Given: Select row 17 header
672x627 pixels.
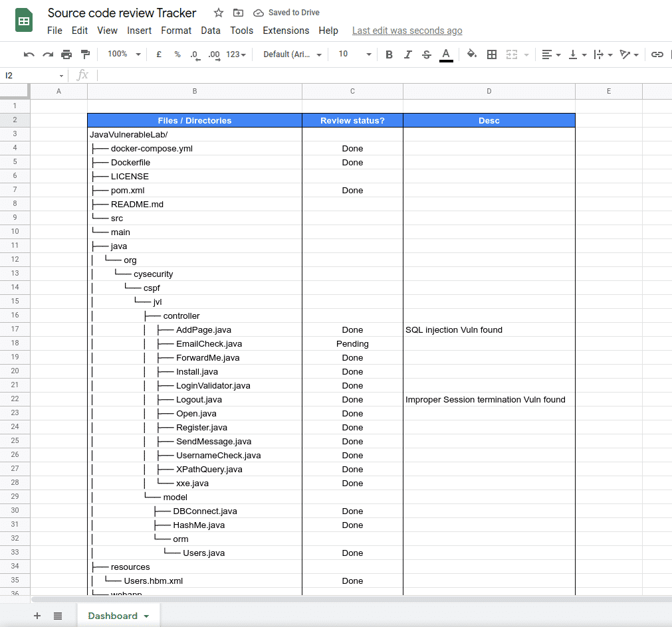Looking at the screenshot, I should click(15, 329).
